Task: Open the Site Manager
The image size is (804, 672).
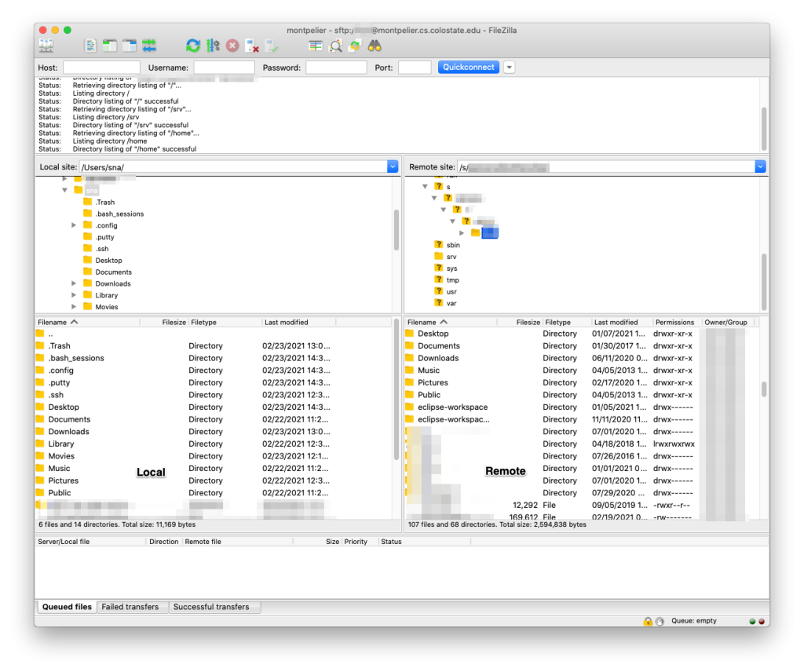Action: 46,46
